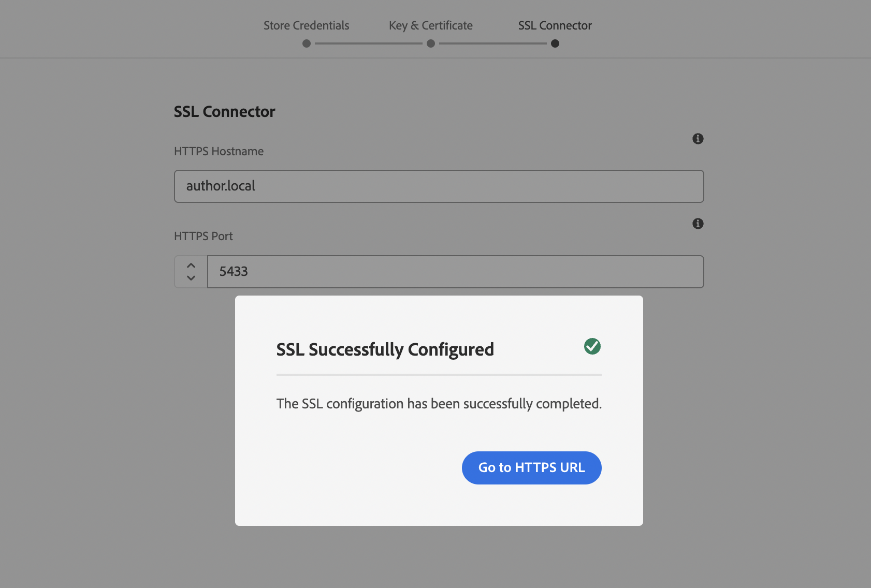Image resolution: width=871 pixels, height=588 pixels.
Task: Click the HTTPS Hostname info icon
Action: [x=698, y=139]
